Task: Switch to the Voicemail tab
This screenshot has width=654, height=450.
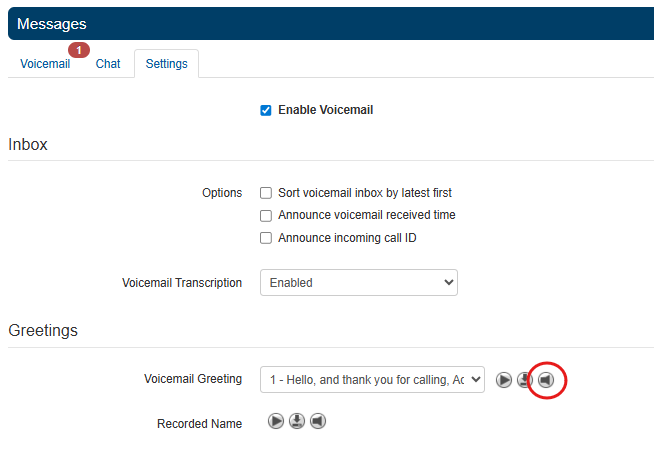Action: 45,64
